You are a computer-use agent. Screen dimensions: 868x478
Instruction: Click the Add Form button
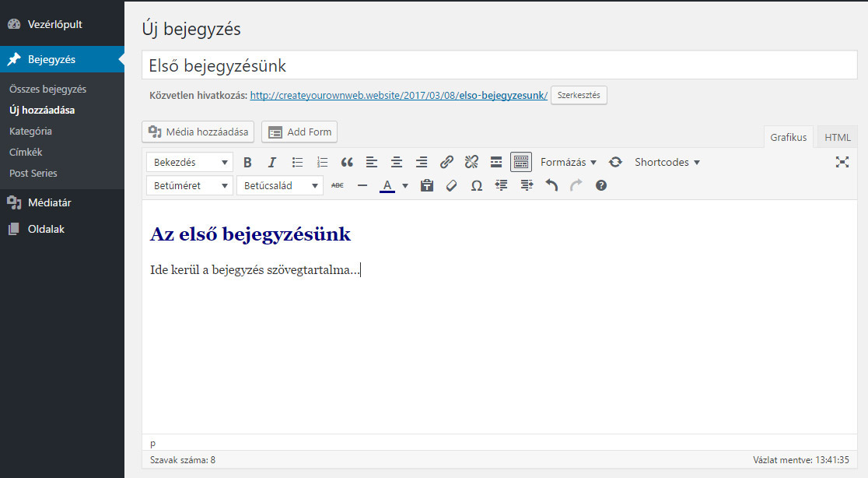(299, 132)
